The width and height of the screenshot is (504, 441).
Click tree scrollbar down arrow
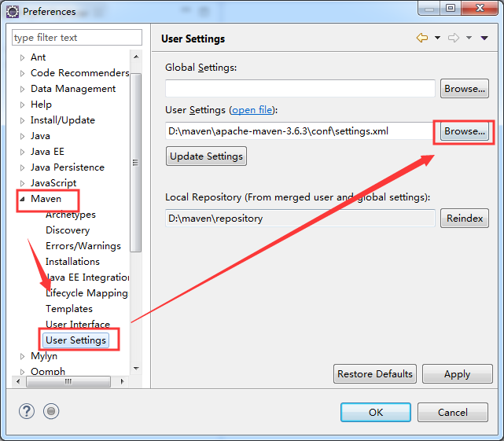(x=136, y=369)
